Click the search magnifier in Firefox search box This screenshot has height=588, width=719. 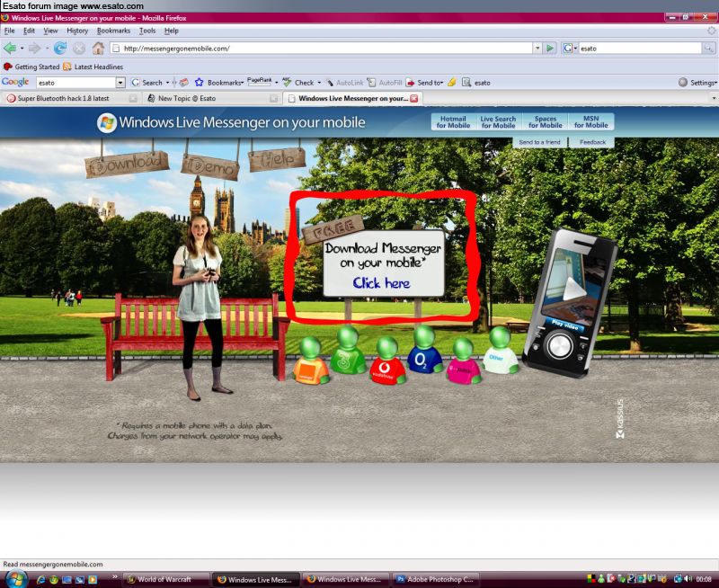click(709, 49)
